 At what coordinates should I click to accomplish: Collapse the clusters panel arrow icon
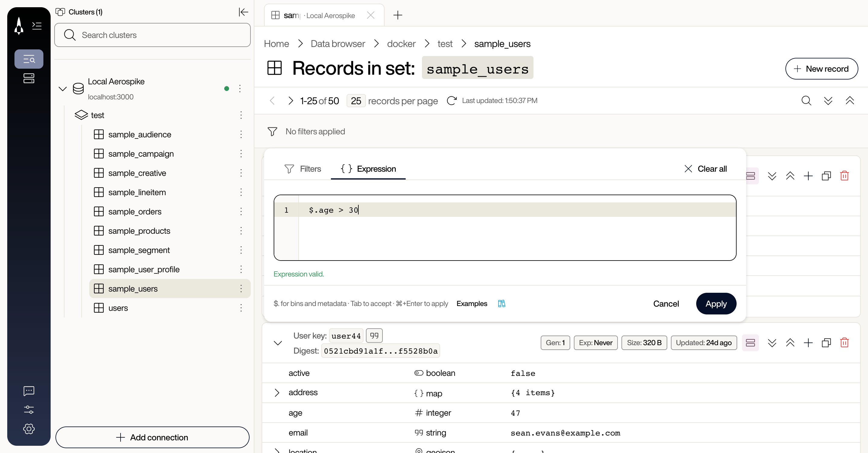243,12
